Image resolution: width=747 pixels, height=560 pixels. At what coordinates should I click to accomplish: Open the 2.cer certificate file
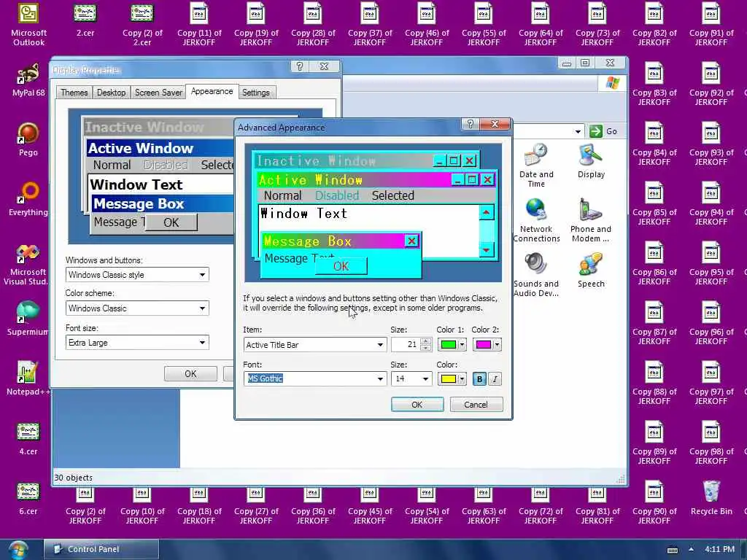click(85, 20)
